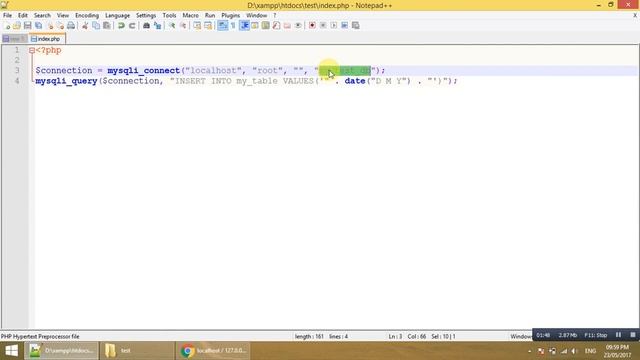Open Replace dialog from toolbar icon
Viewport: 640px width, 360px height.
157,26
